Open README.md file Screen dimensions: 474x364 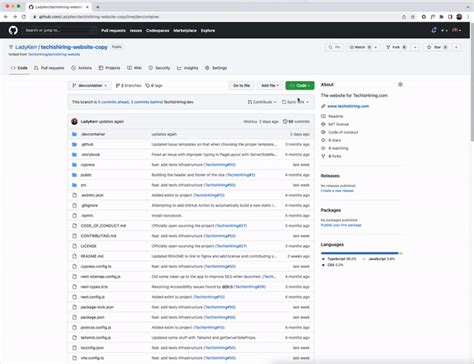pos(92,256)
